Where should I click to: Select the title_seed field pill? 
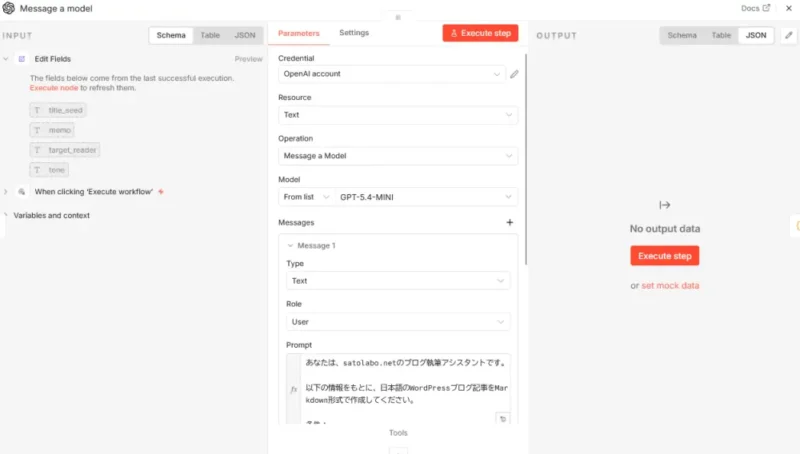[x=58, y=110]
